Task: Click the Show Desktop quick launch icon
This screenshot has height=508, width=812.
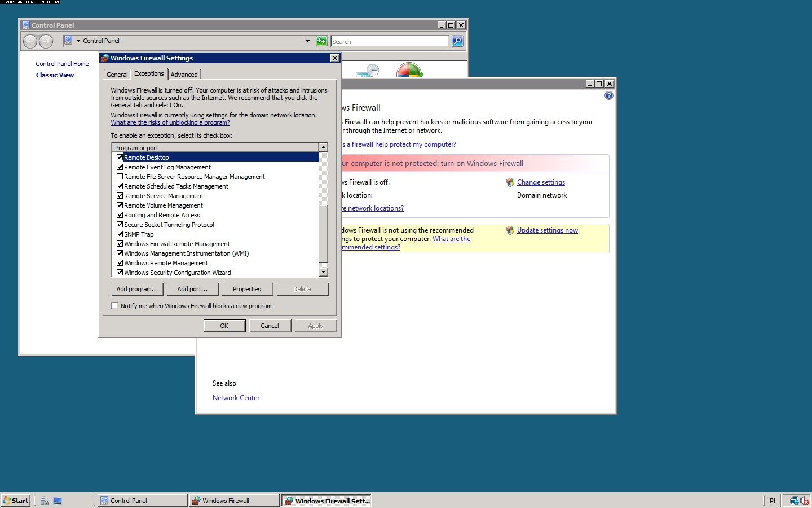Action: [58, 501]
